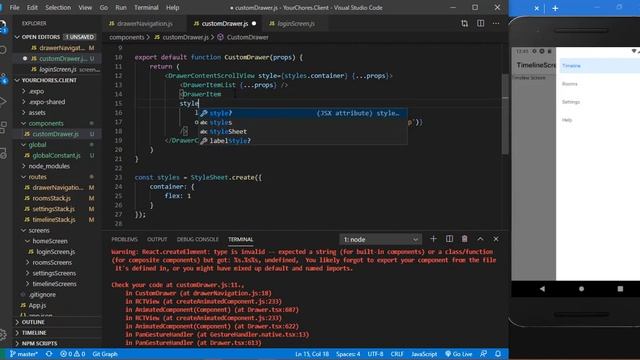Viewport: 640px width, 360px height.
Task: Switch to the loginScreen.js editor tab
Action: (296, 24)
